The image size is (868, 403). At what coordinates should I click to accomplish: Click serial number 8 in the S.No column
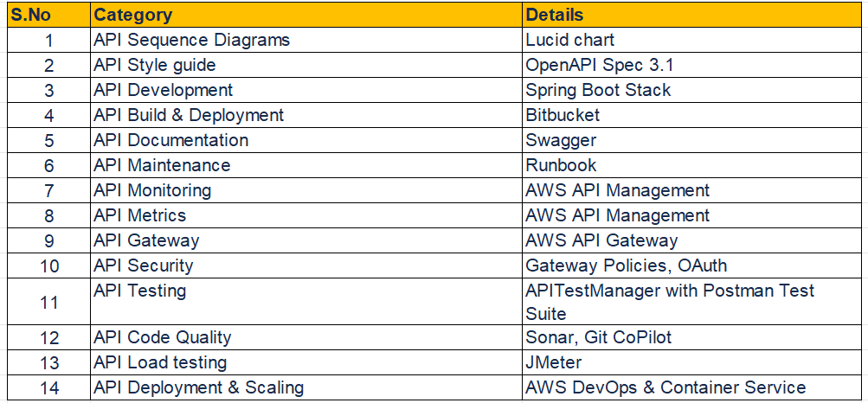pyautogui.click(x=48, y=215)
